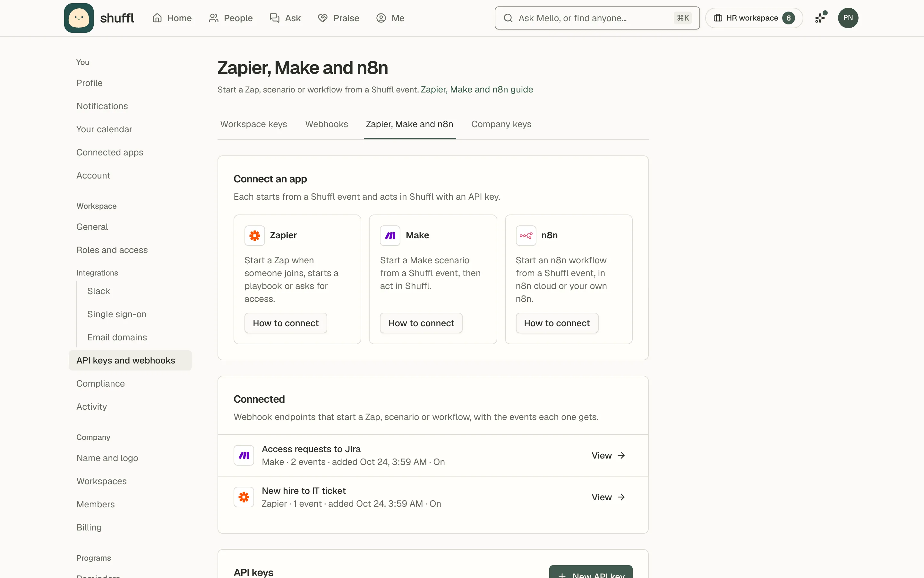Screen dimensions: 924x578
Task: Click the Make logo in the Connect an app card
Action: click(x=390, y=235)
